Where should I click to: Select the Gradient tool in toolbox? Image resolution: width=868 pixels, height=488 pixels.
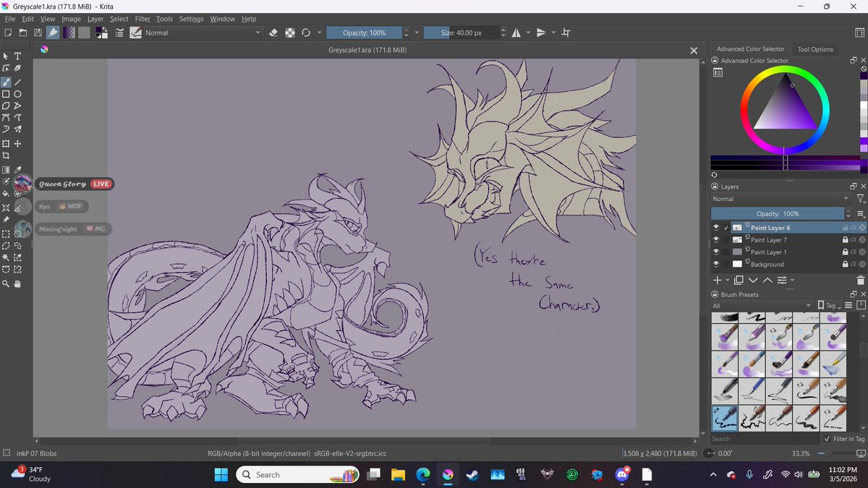click(x=6, y=170)
